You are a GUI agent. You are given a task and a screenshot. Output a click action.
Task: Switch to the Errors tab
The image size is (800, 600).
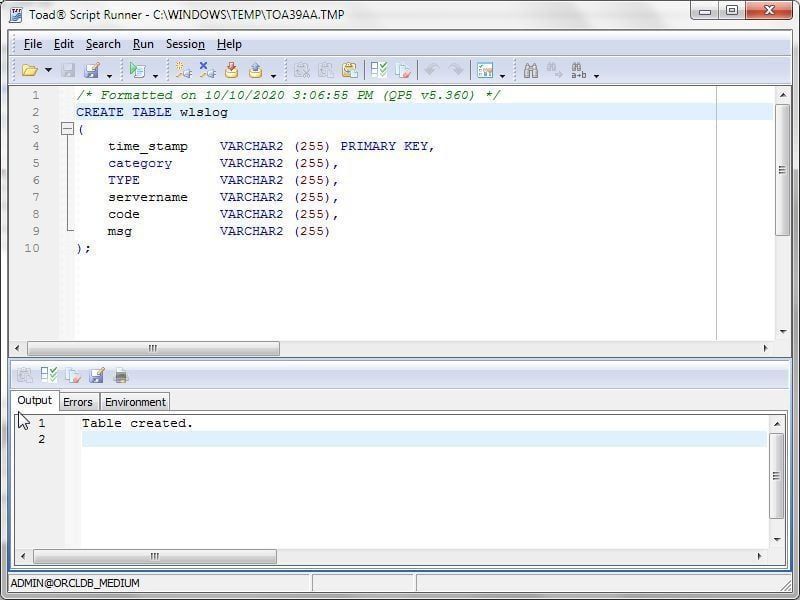[x=77, y=402]
